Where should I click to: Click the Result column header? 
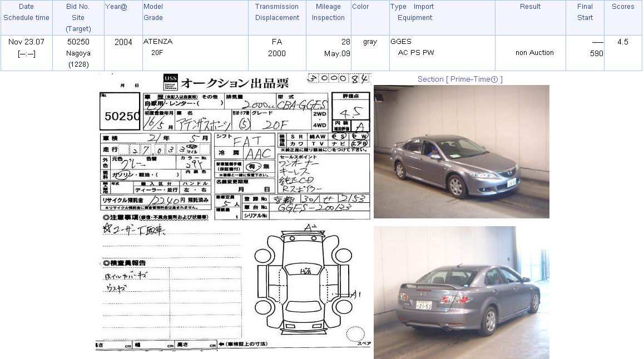click(530, 18)
